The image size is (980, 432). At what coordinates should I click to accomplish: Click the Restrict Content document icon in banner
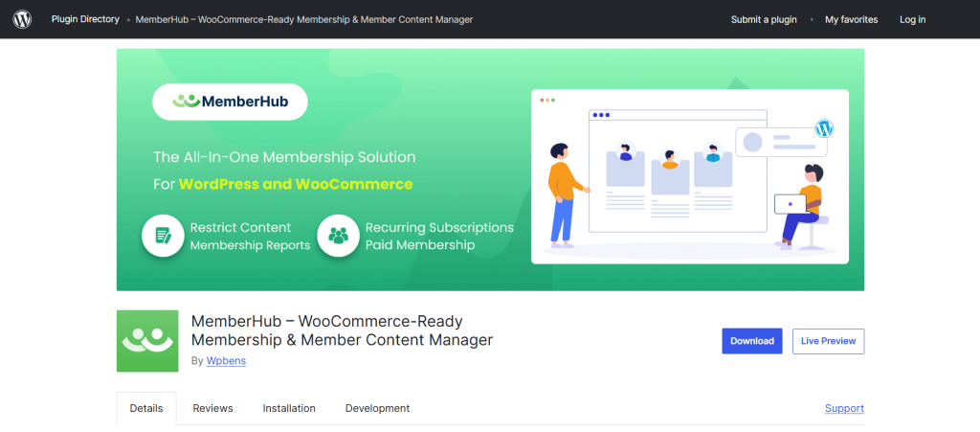(x=163, y=236)
